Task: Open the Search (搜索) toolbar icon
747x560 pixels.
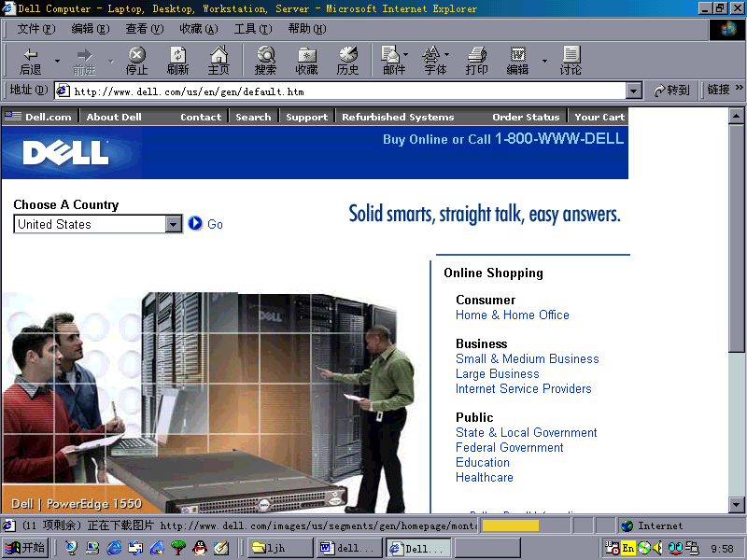Action: 265,61
